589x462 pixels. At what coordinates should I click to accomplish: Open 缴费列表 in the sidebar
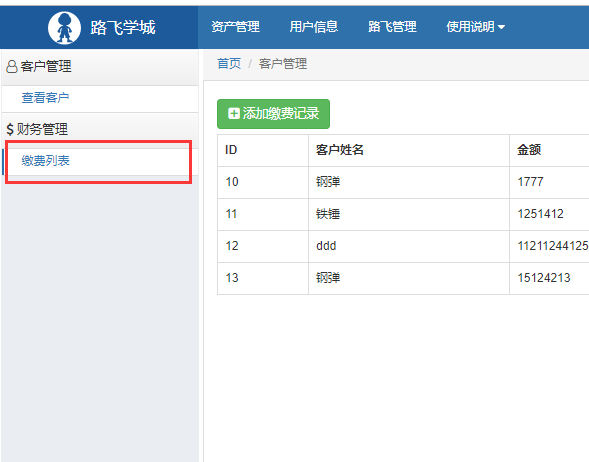click(45, 161)
